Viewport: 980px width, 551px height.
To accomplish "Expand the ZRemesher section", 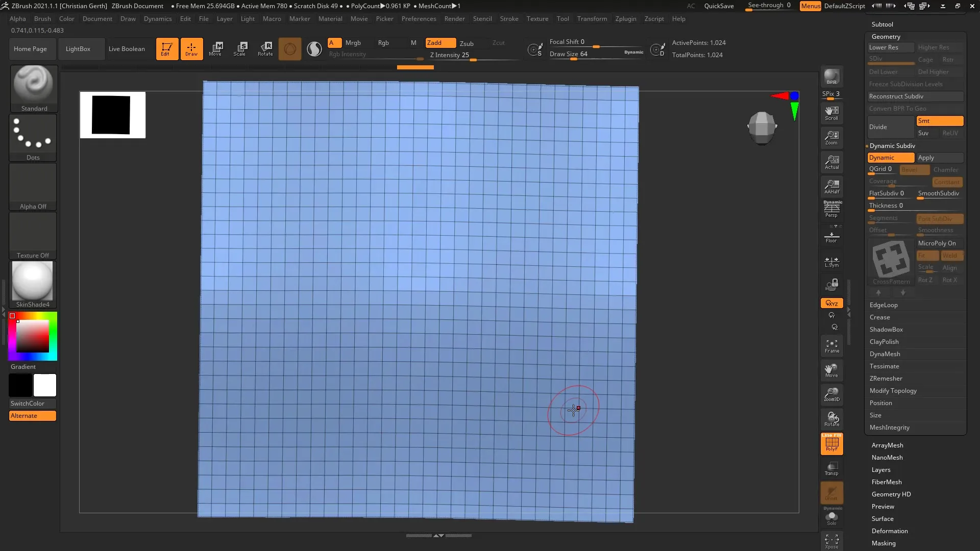I will pyautogui.click(x=886, y=379).
